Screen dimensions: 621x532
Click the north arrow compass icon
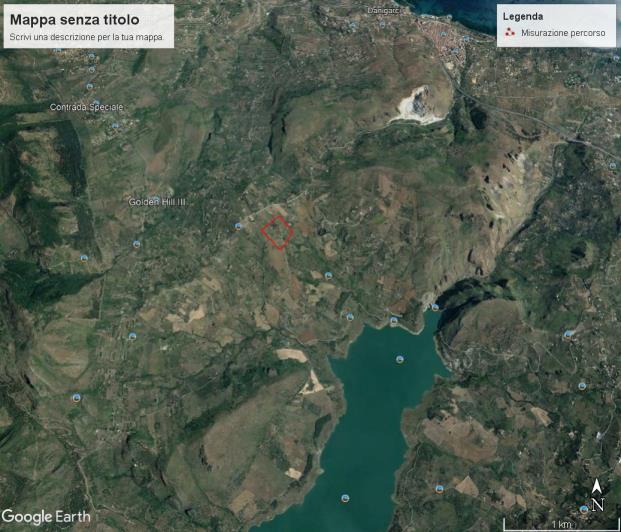597,495
